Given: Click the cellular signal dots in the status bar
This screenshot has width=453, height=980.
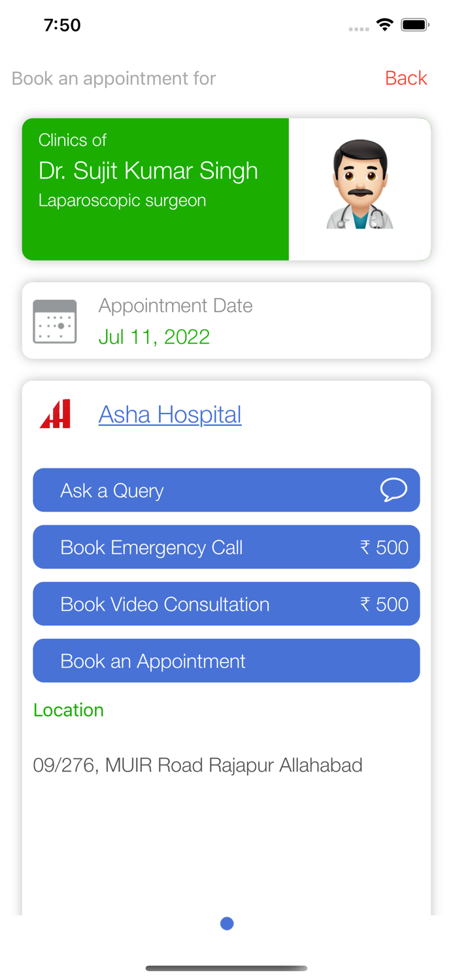Looking at the screenshot, I should point(359,29).
